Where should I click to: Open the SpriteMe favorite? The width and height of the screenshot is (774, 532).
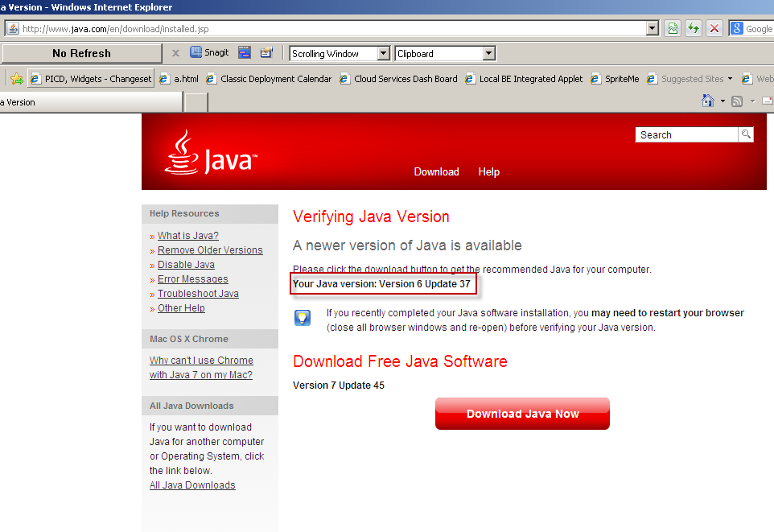(x=615, y=79)
